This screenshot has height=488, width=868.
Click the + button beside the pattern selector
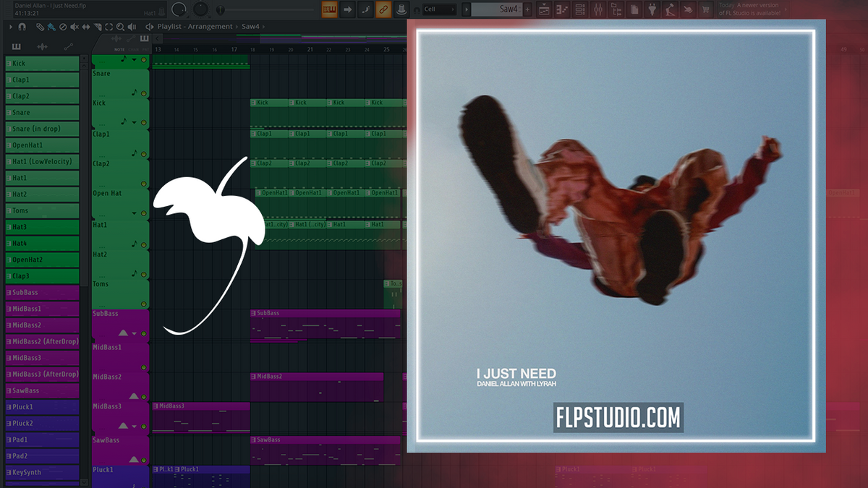click(x=527, y=9)
